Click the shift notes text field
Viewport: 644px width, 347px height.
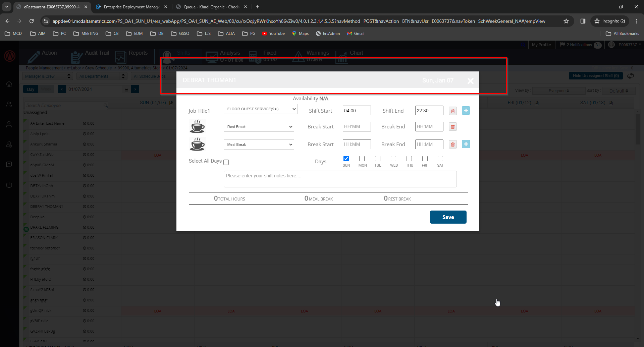[340, 179]
